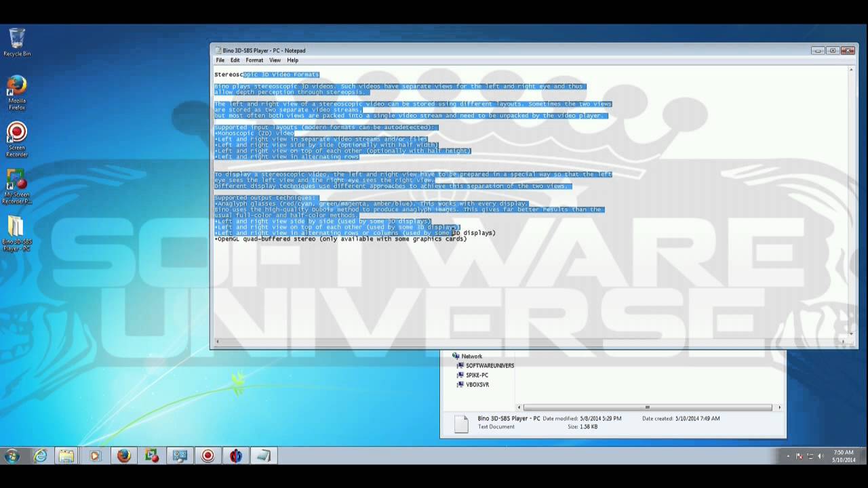Click text document icon in Explorer details pane
The image size is (868, 488).
[461, 424]
